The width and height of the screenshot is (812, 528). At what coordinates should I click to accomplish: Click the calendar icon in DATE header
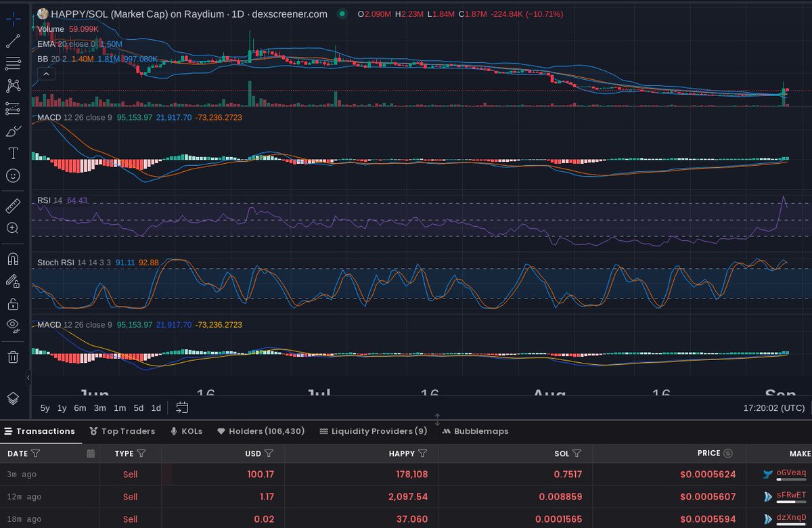[91, 454]
